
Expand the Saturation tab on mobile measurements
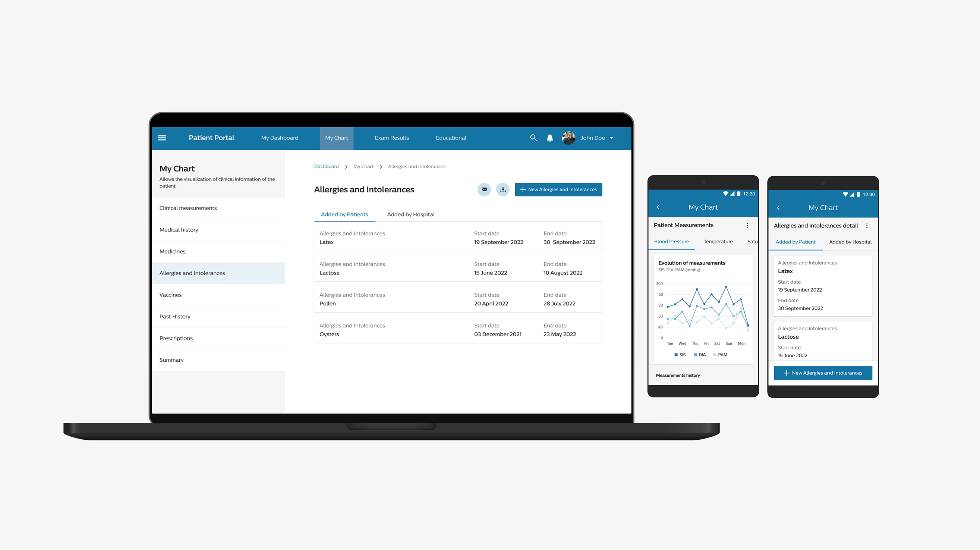coord(752,242)
